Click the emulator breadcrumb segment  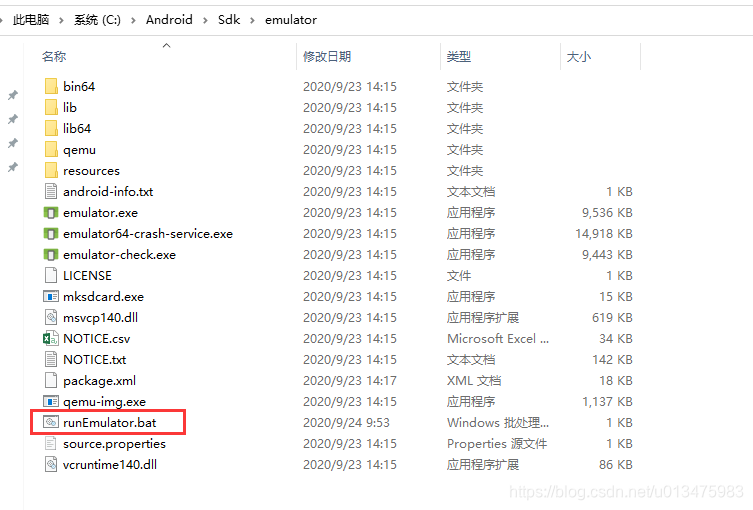[291, 20]
